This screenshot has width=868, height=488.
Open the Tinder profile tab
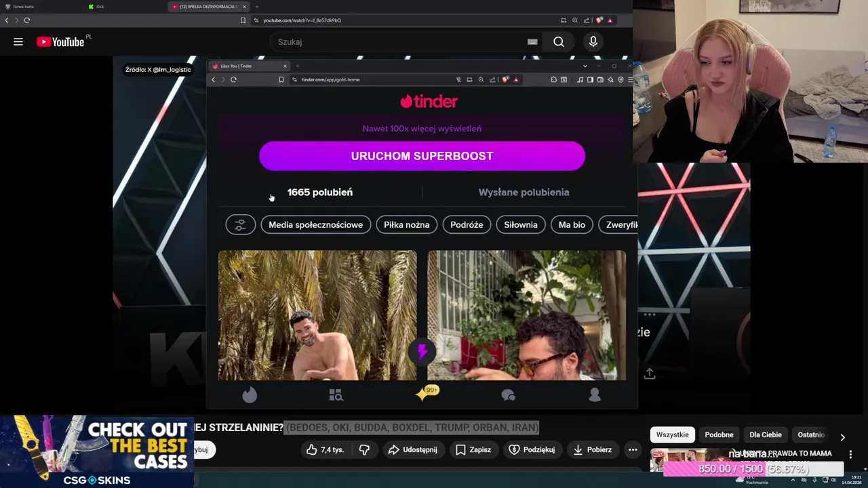(x=595, y=395)
